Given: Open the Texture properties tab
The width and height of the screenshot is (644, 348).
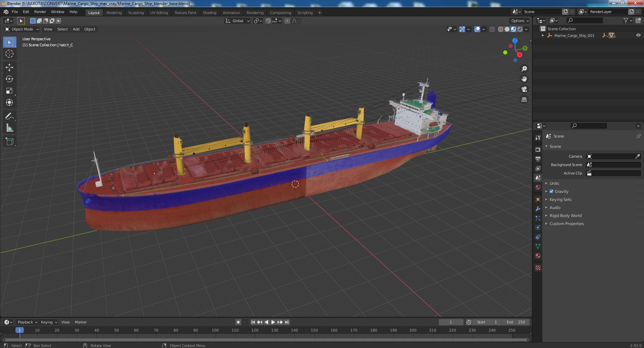Looking at the screenshot, I should [x=538, y=268].
